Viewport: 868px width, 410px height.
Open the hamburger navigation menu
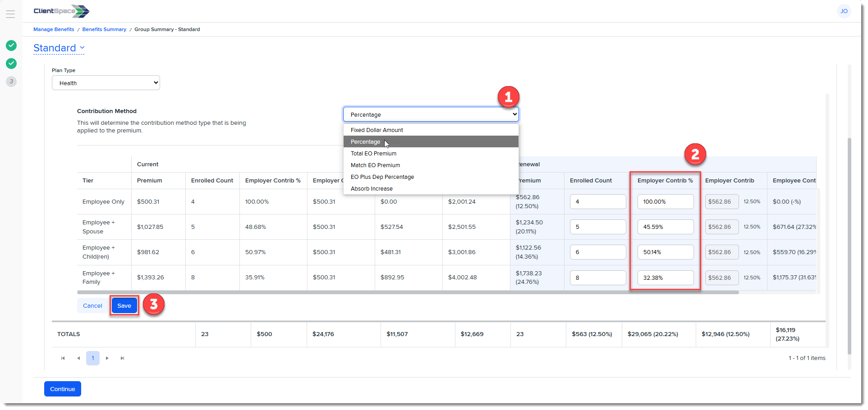click(x=10, y=14)
